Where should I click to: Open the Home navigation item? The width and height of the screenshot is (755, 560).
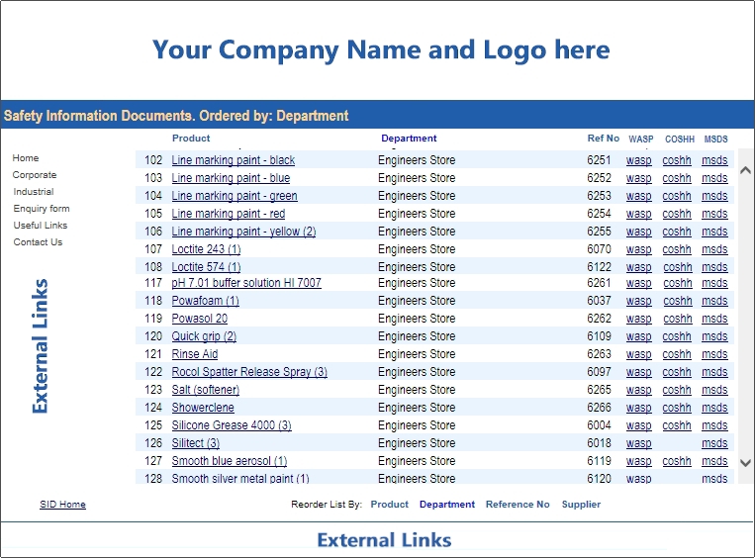click(x=26, y=158)
